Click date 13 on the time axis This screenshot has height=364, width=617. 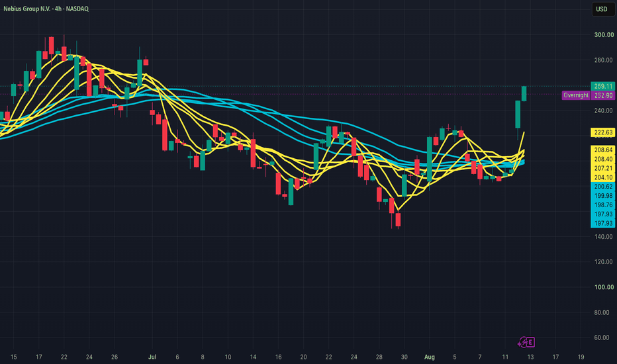pos(530,357)
